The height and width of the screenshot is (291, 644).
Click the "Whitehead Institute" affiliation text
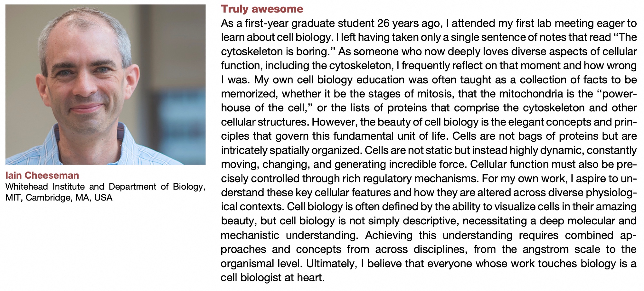tap(45, 187)
